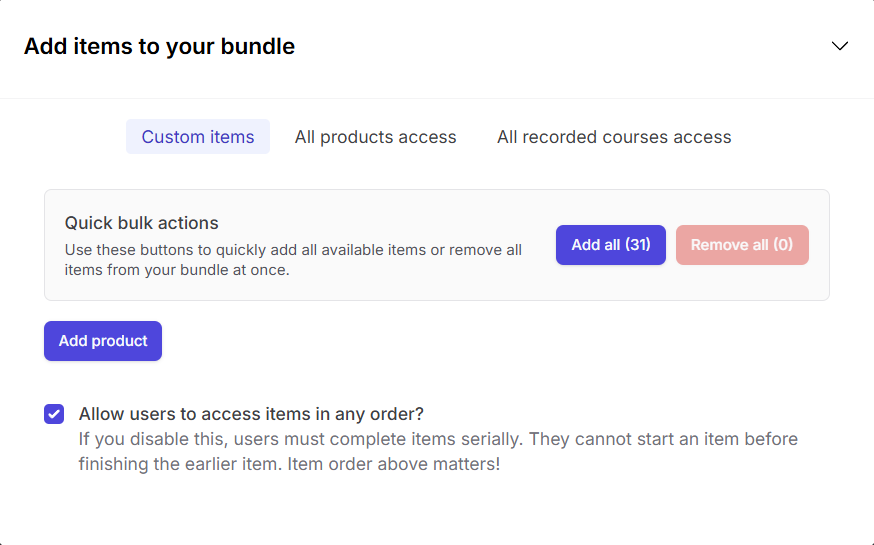Select the All recorded courses access tab
Image resolution: width=874 pixels, height=545 pixels.
614,137
